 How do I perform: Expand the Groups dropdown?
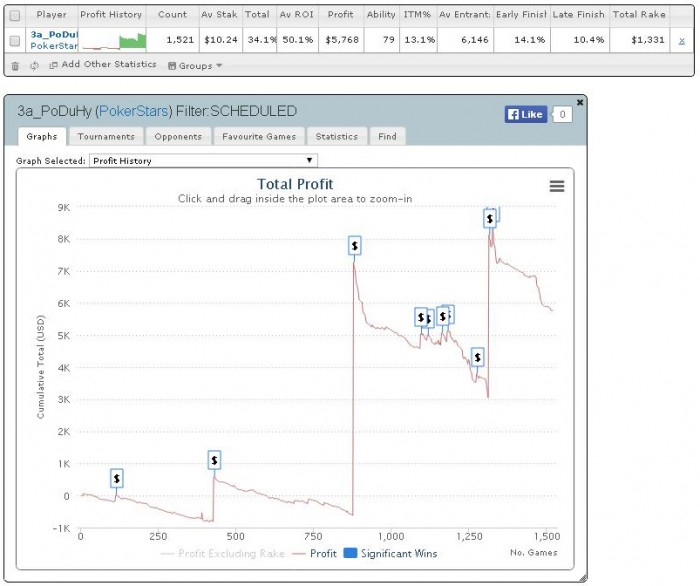coord(195,66)
